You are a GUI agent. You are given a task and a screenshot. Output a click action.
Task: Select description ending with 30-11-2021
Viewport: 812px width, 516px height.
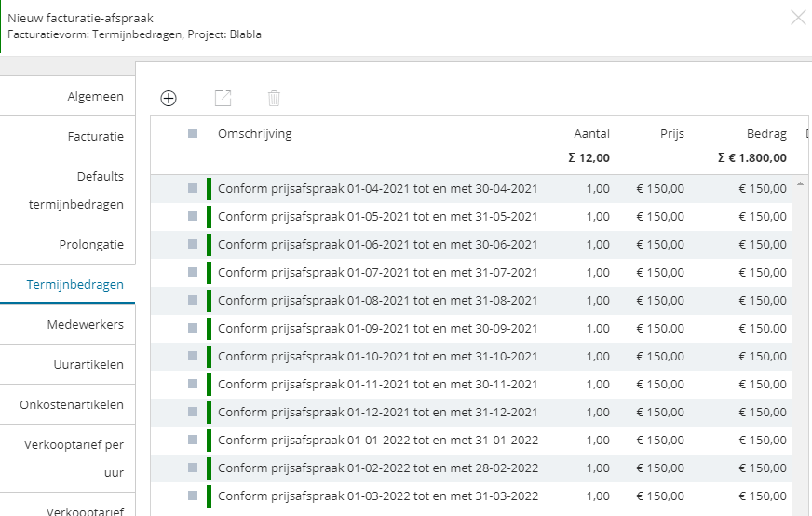377,385
